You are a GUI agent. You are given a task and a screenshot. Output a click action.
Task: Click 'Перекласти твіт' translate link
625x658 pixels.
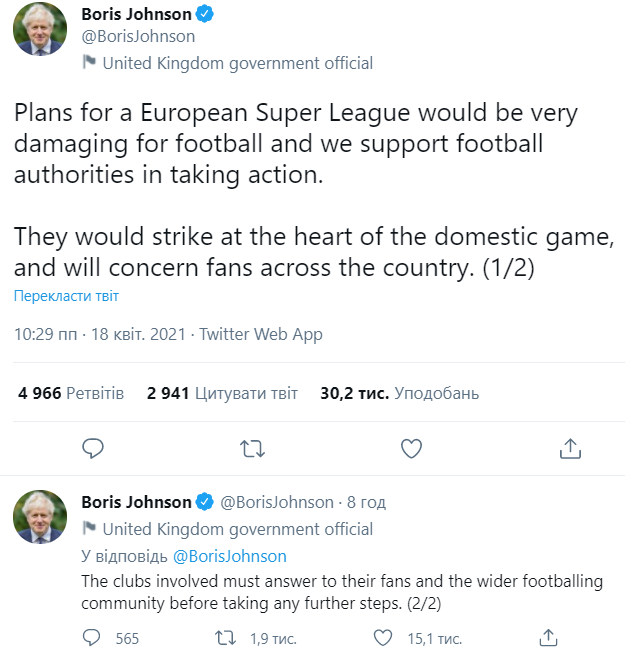(x=66, y=296)
